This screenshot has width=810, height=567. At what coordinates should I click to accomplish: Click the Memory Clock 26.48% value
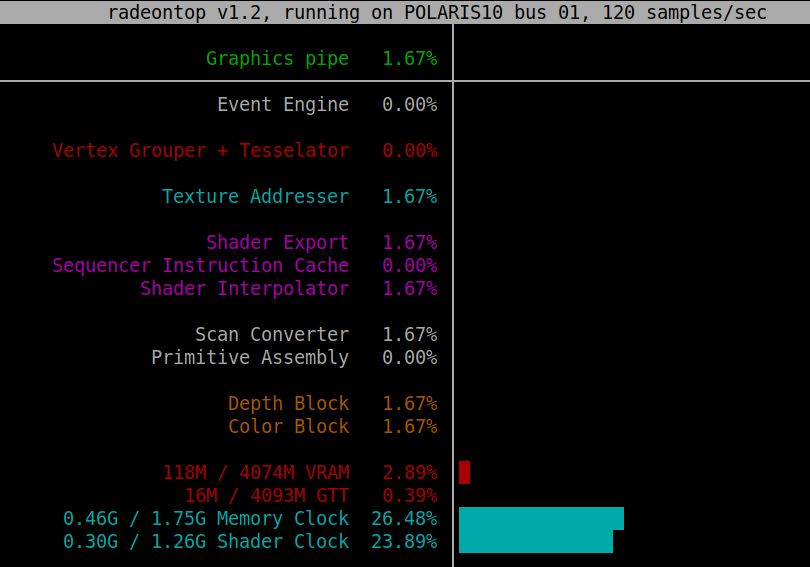(x=404, y=518)
